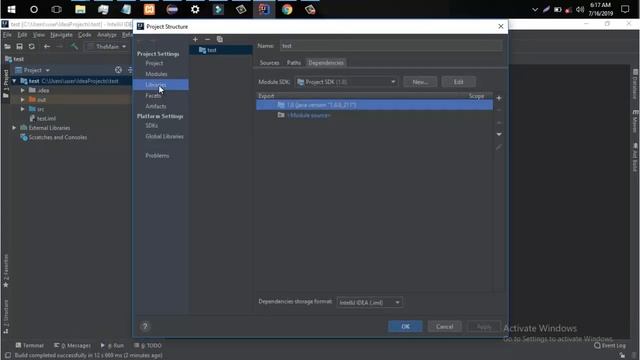640x360 pixels.
Task: Open help question mark in Project Structure
Action: tap(145, 326)
